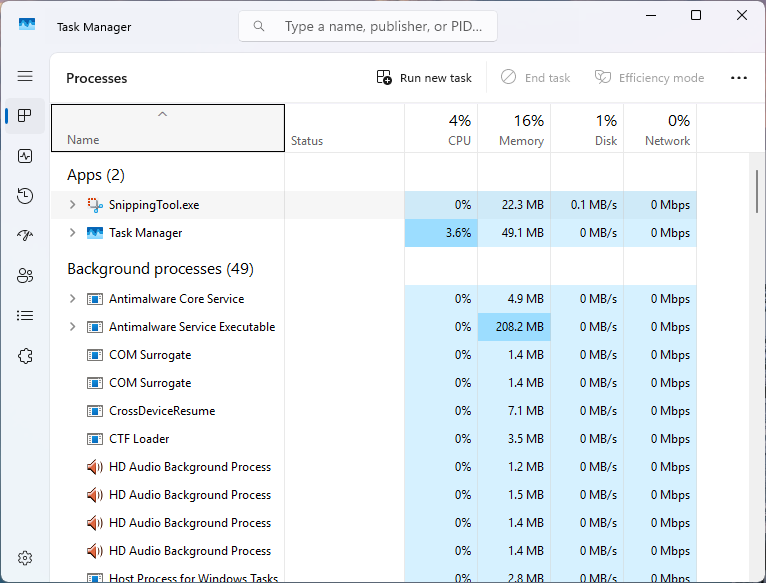The width and height of the screenshot is (766, 583).
Task: Go to Startup apps page
Action: [x=25, y=236]
